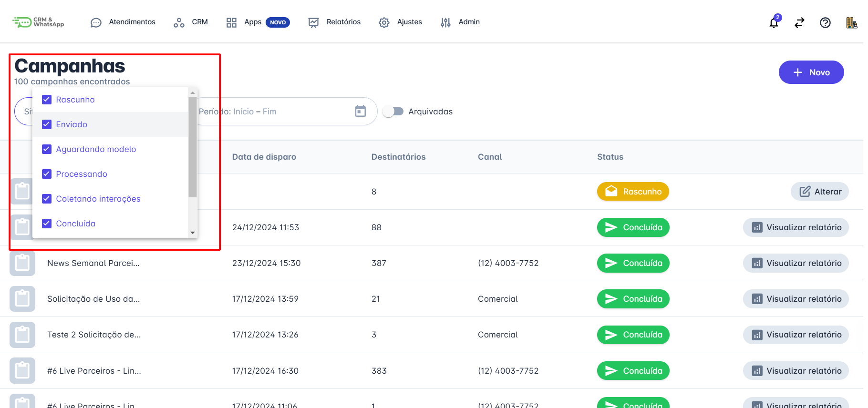
Task: Open the notifications bell icon
Action: 774,22
